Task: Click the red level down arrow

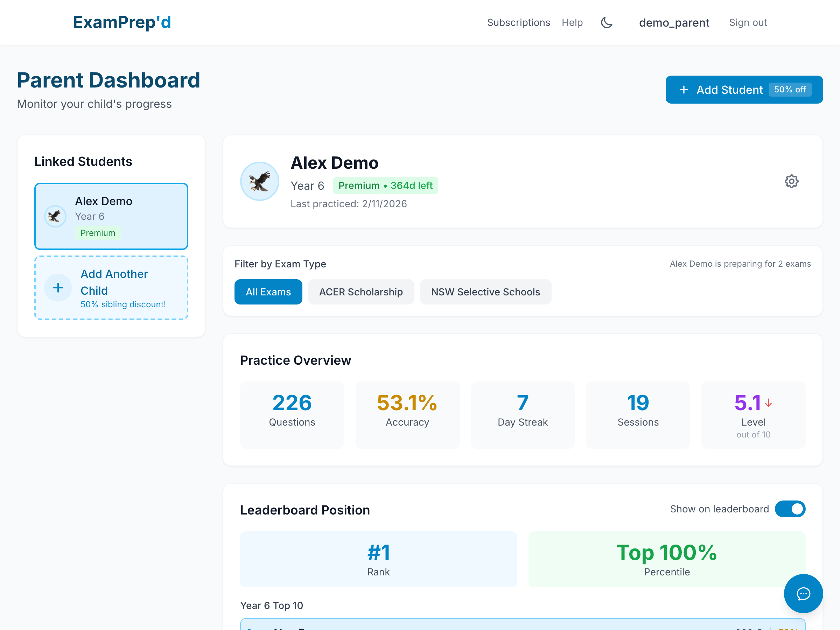Action: (x=768, y=403)
